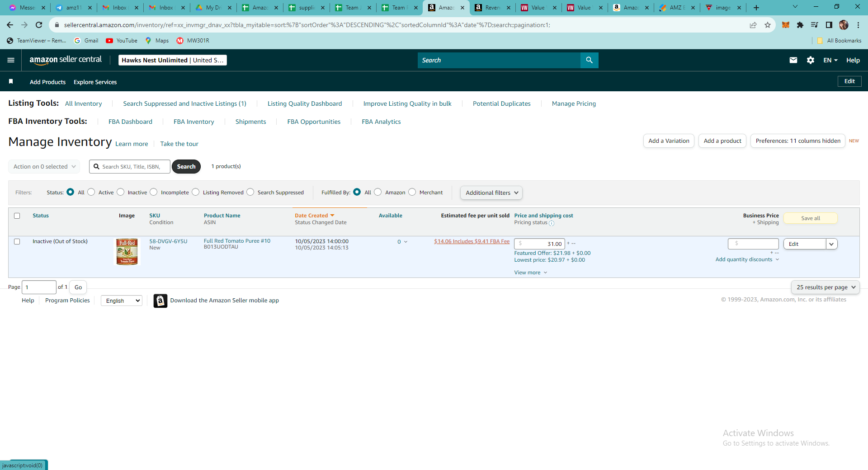The height and width of the screenshot is (470, 868).
Task: Select Merchant under Fulfilled By
Action: 412,192
